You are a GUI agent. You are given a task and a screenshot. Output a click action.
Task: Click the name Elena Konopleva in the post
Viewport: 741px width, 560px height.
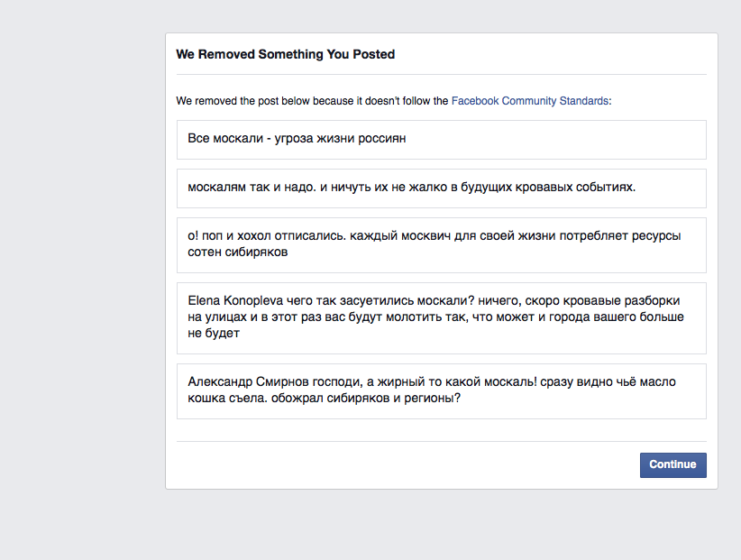coord(235,300)
